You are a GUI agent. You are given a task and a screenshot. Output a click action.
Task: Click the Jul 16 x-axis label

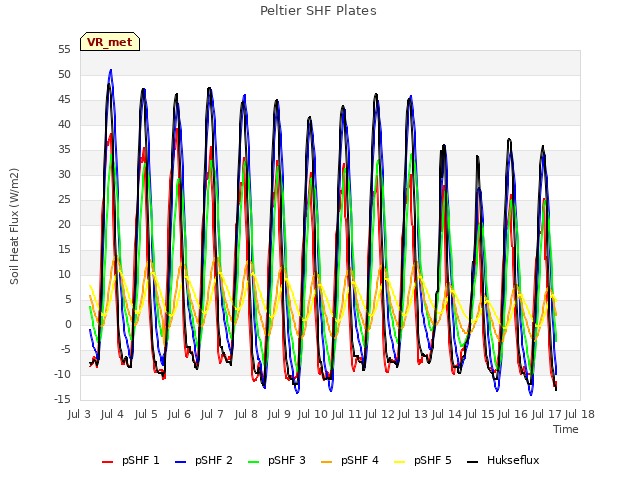click(x=513, y=414)
